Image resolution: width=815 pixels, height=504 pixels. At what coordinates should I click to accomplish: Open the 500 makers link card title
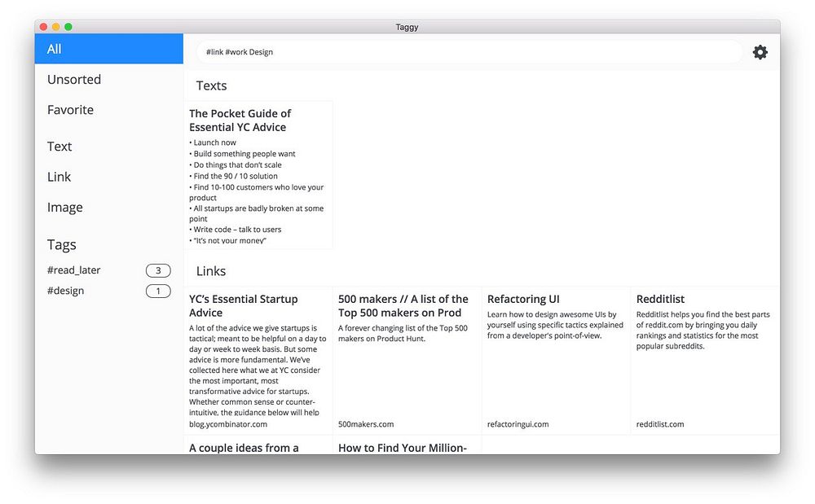[403, 305]
